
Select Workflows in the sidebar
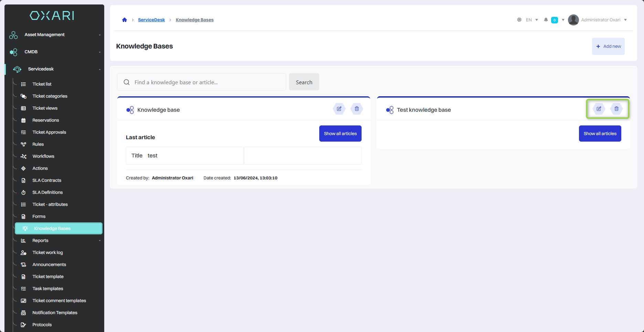43,156
